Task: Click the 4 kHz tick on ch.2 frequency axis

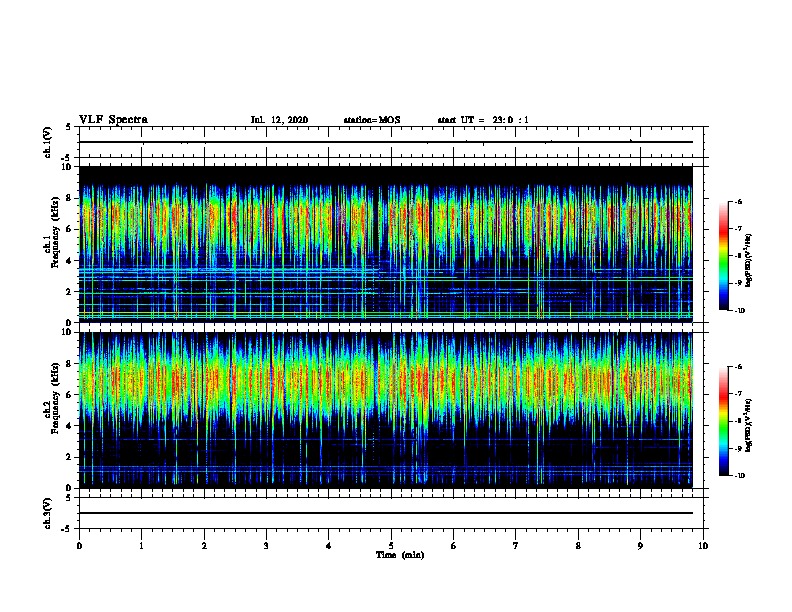Action: click(x=70, y=426)
